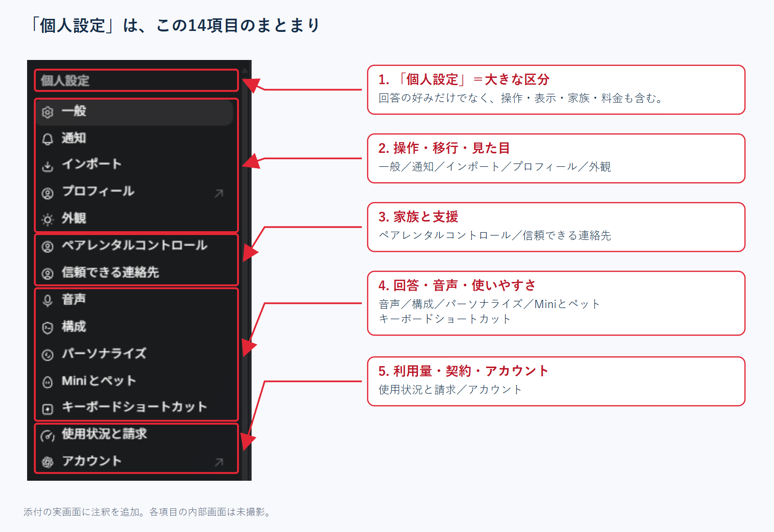Open the 通知 settings item
Viewport: 774px width, 532px height.
pos(134,139)
